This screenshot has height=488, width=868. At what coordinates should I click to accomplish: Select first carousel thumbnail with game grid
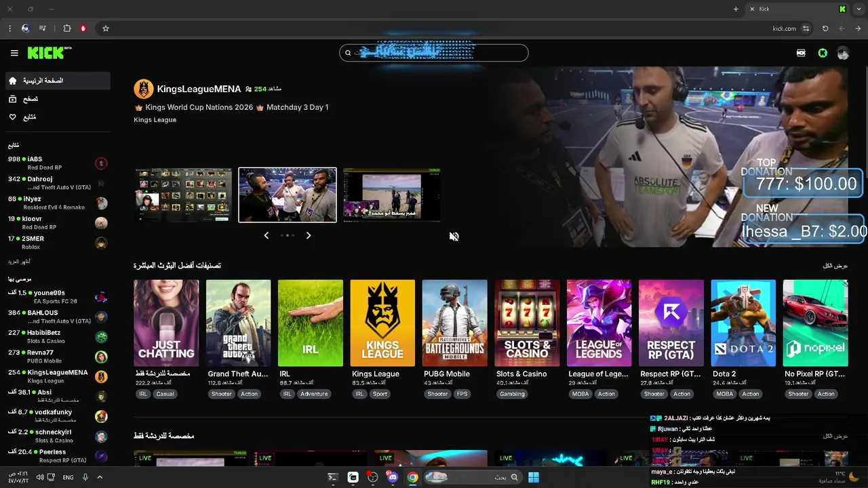183,195
